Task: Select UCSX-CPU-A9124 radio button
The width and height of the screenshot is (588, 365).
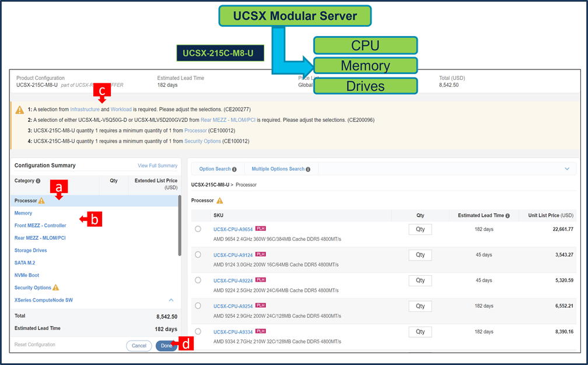Action: [x=198, y=254]
